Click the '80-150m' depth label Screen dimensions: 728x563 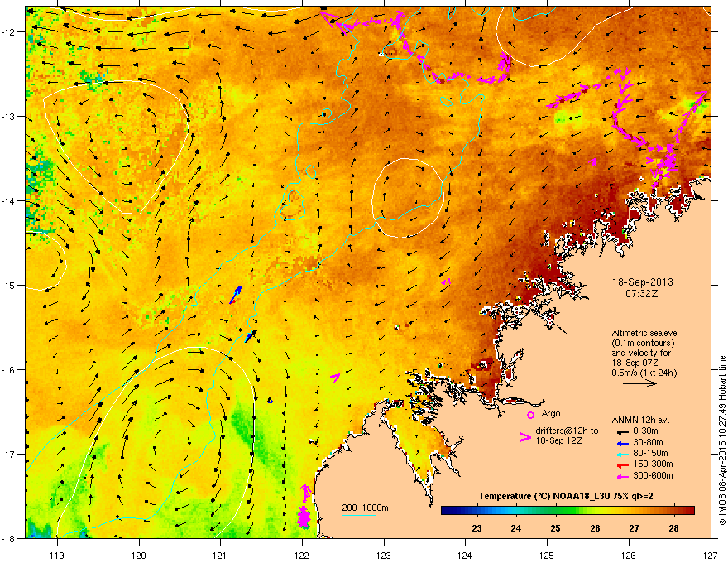[650, 454]
